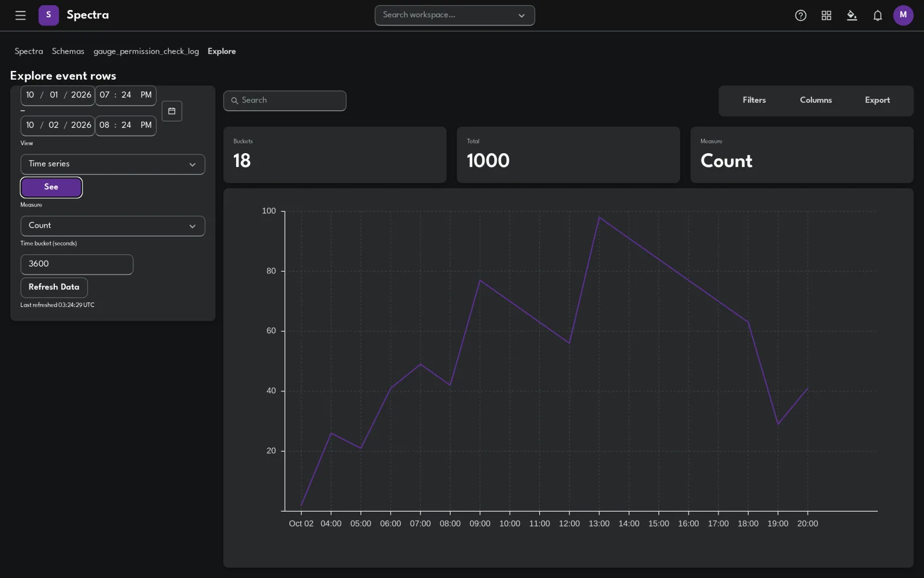Open the M user avatar menu

point(903,16)
